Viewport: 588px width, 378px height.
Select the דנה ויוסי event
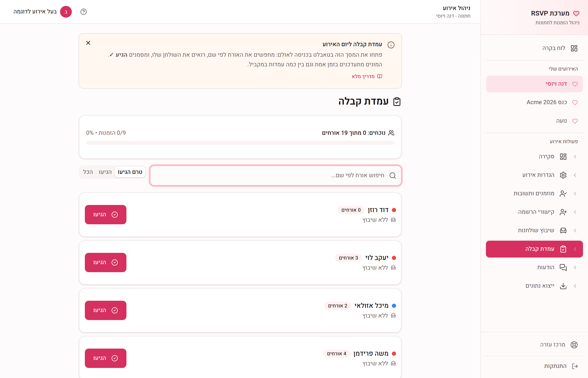pos(534,84)
